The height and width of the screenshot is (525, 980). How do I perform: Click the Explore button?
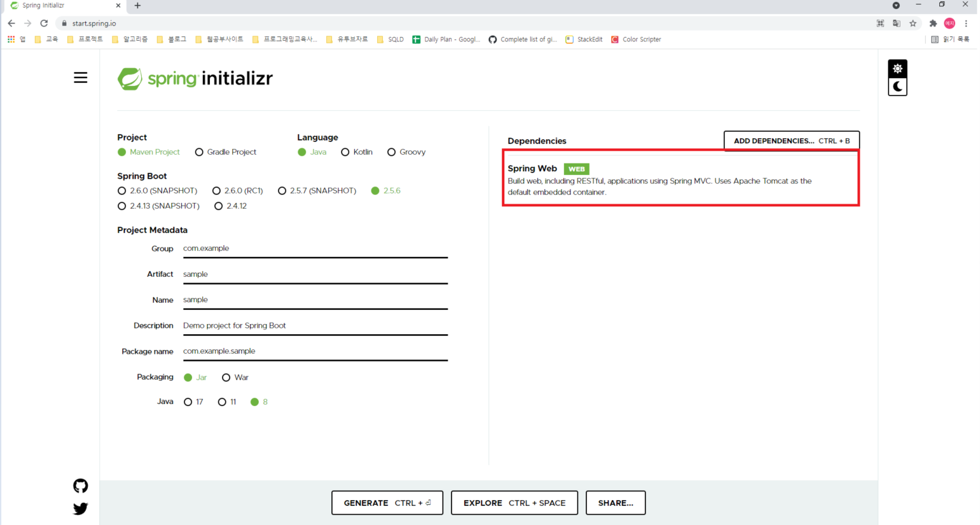click(x=514, y=503)
